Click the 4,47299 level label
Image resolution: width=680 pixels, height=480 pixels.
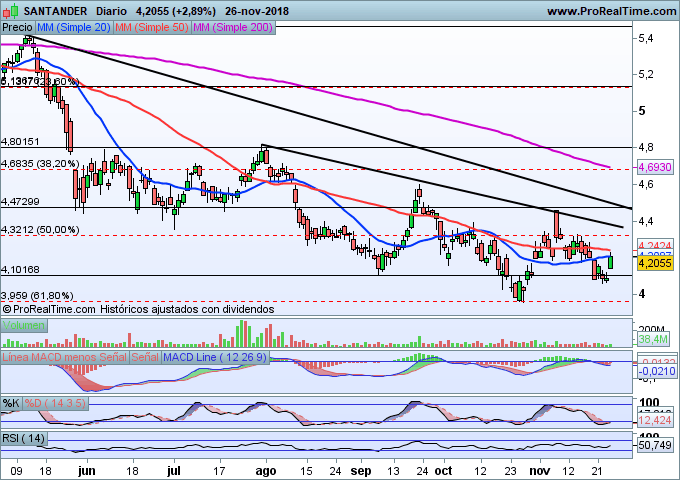point(20,202)
